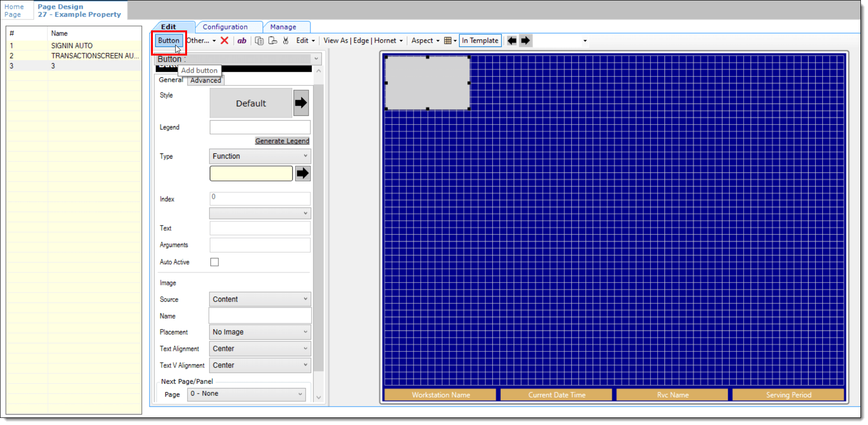The height and width of the screenshot is (425, 868).
Task: Click the Generate Legend link
Action: click(x=282, y=141)
